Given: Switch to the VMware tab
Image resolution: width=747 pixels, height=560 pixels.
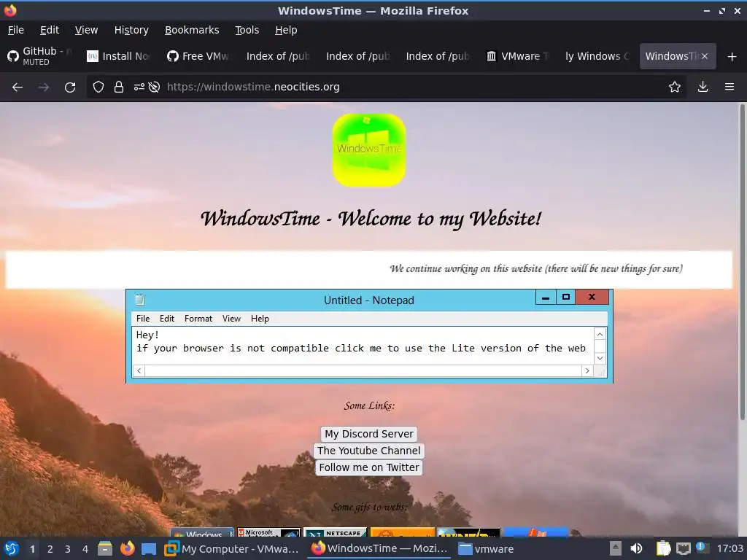Looking at the screenshot, I should click(x=518, y=56).
